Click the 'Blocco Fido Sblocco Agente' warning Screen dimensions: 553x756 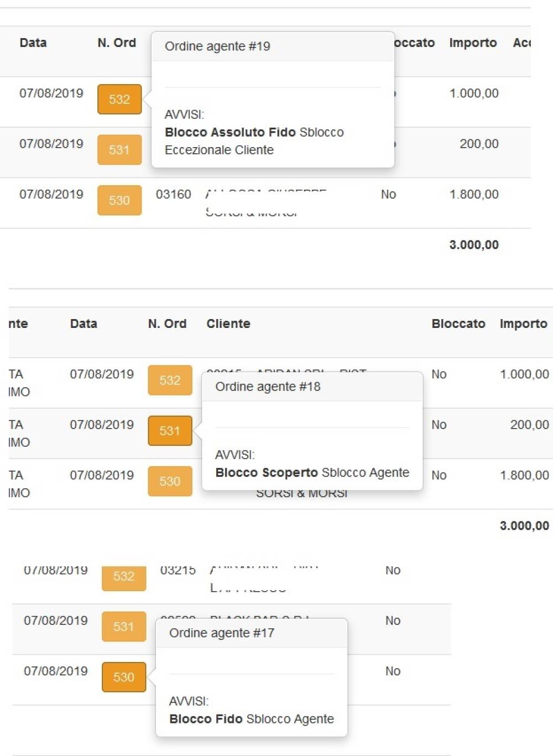tap(252, 719)
